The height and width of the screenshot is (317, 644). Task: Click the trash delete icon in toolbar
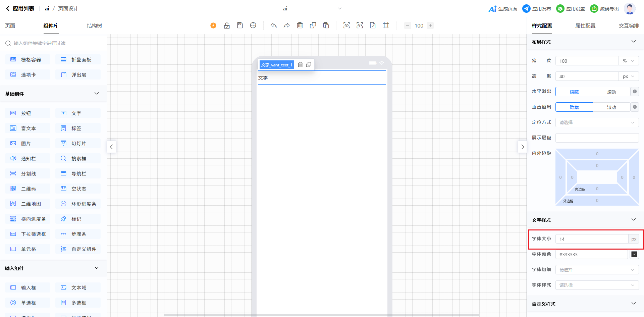[x=300, y=25]
